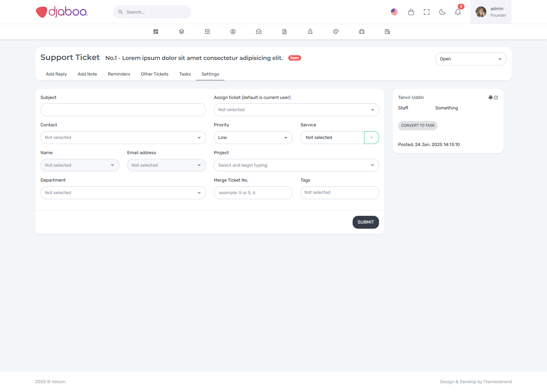Open the notifications bell
The height and width of the screenshot is (392, 547).
(458, 12)
